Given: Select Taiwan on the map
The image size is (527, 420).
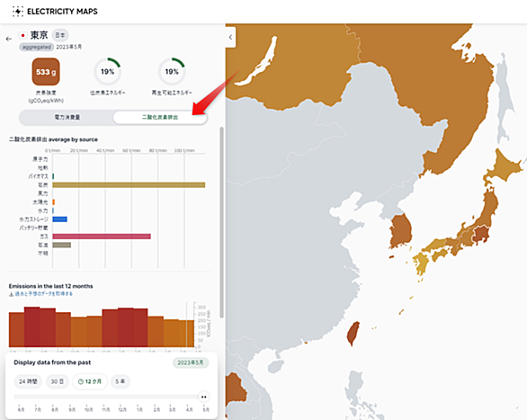Looking at the screenshot, I should pyautogui.click(x=353, y=333).
